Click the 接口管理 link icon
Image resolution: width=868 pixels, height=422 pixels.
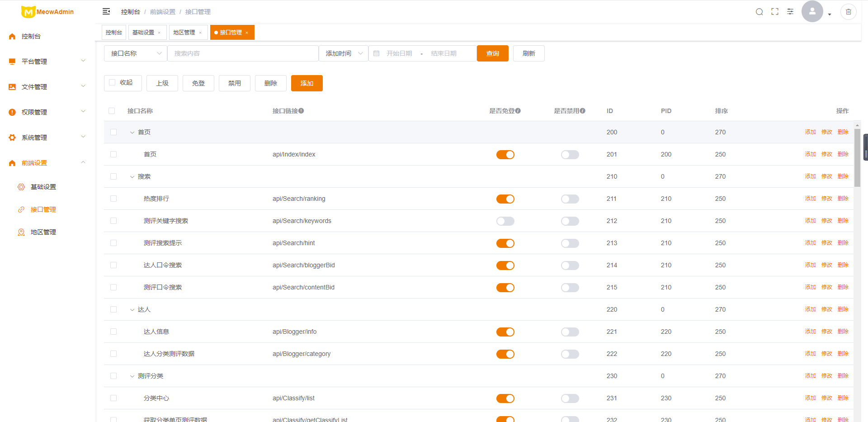21,209
